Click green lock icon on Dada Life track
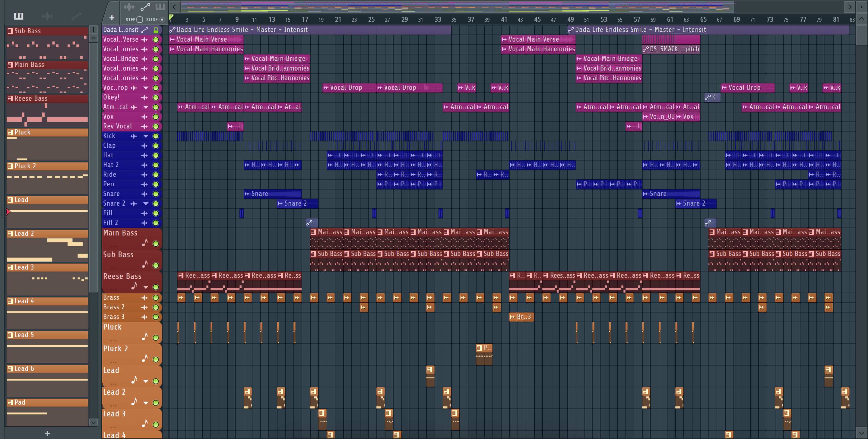 tap(156, 30)
